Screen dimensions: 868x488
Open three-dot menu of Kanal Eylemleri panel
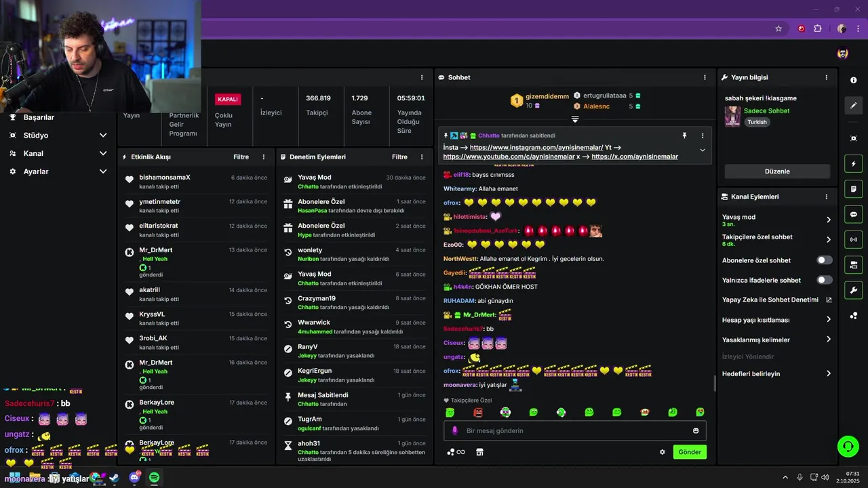[826, 197]
